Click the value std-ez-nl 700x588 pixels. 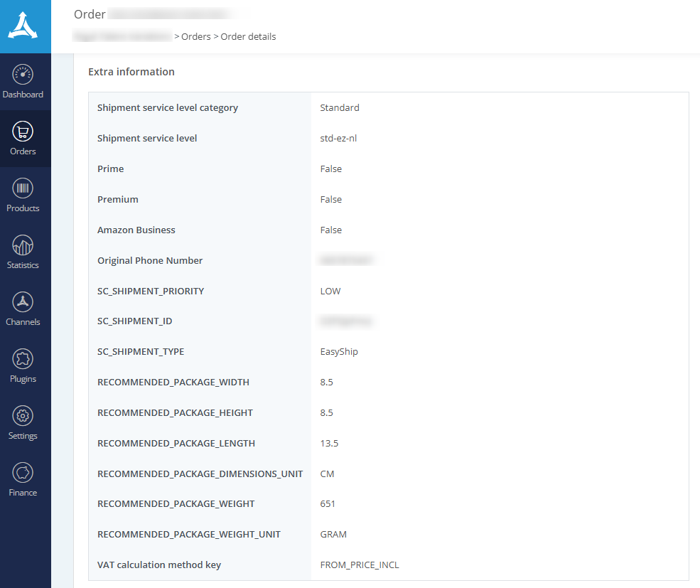pyautogui.click(x=338, y=138)
